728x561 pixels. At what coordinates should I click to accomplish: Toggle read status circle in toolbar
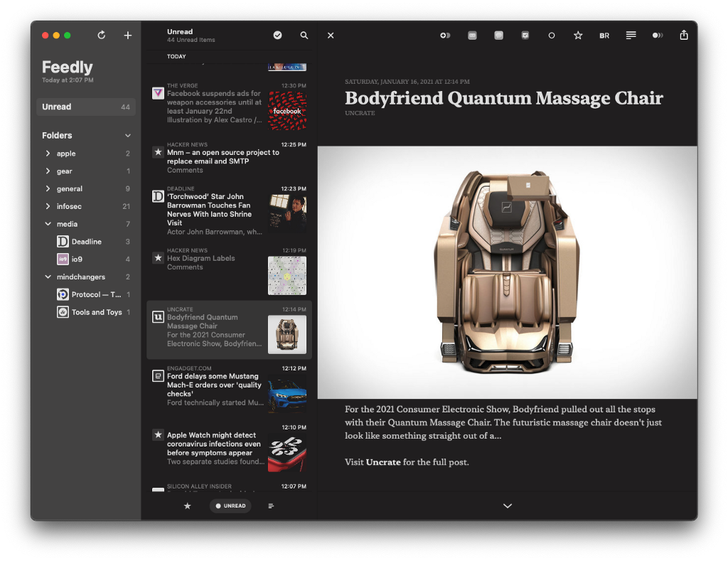[552, 36]
